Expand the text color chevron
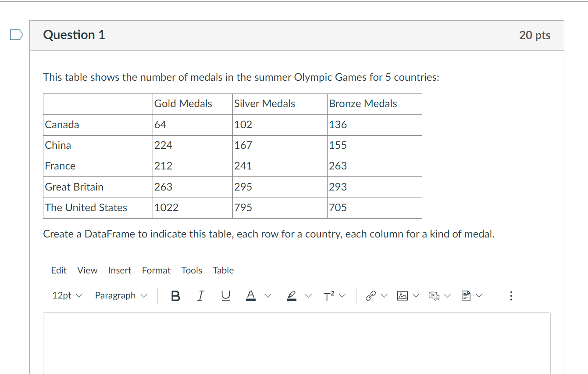This screenshot has height=374, width=588. coord(267,295)
